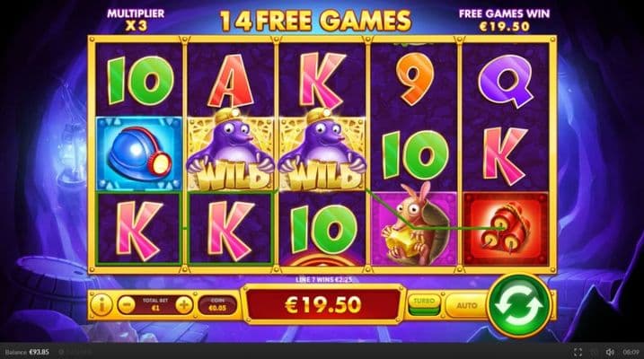The height and width of the screenshot is (359, 644).
Task: Toggle Turbo mode
Action: [x=424, y=305]
